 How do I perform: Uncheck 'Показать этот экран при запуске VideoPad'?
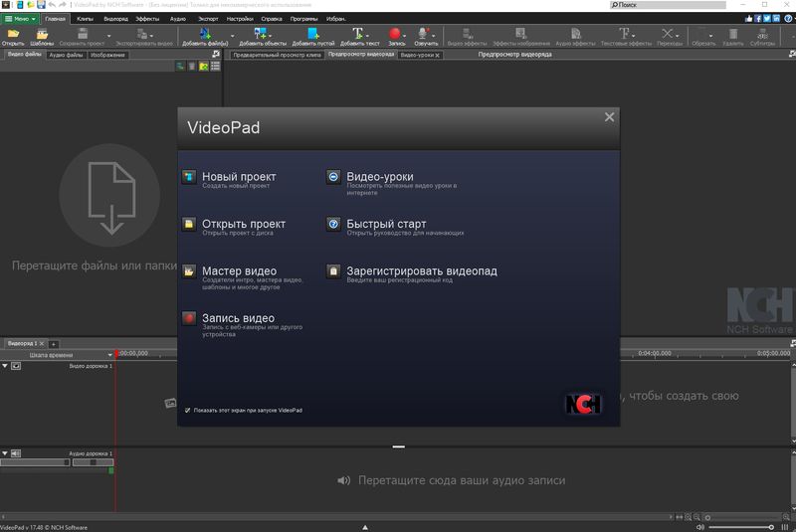188,410
